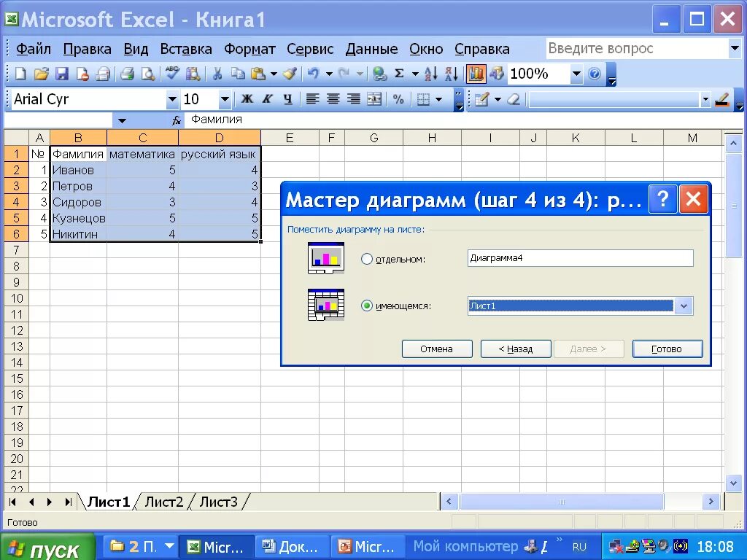Center align the cell text
747x560 pixels.
click(x=333, y=99)
